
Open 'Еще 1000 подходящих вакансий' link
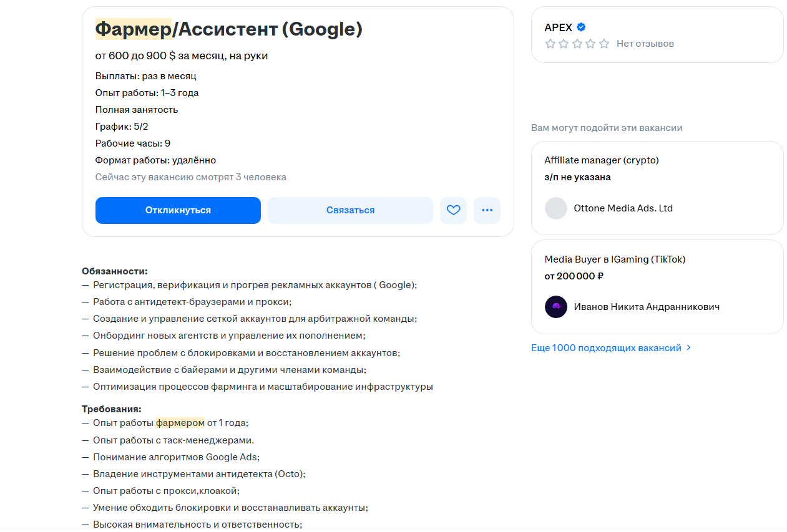pyautogui.click(x=604, y=347)
